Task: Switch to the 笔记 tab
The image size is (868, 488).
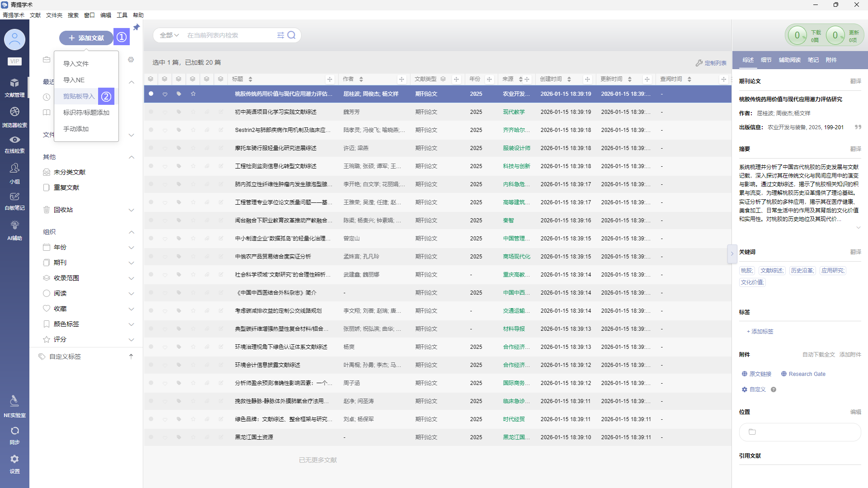Action: click(813, 60)
